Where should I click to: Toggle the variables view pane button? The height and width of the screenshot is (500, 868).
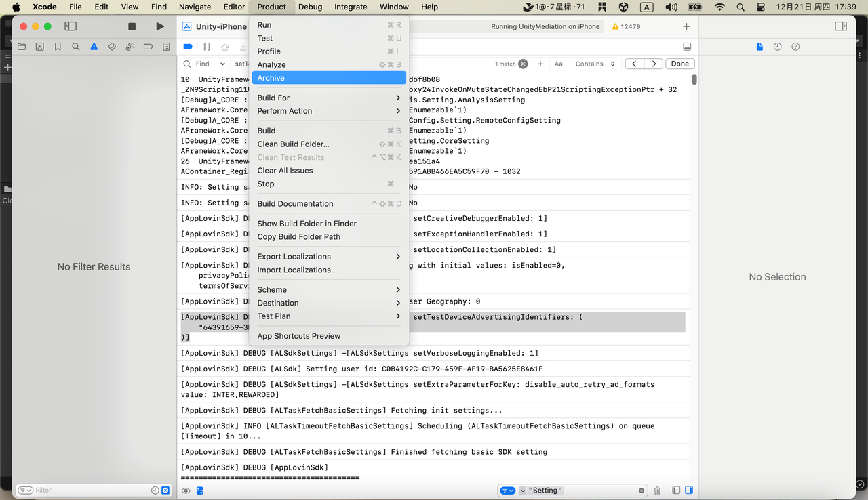pos(676,491)
